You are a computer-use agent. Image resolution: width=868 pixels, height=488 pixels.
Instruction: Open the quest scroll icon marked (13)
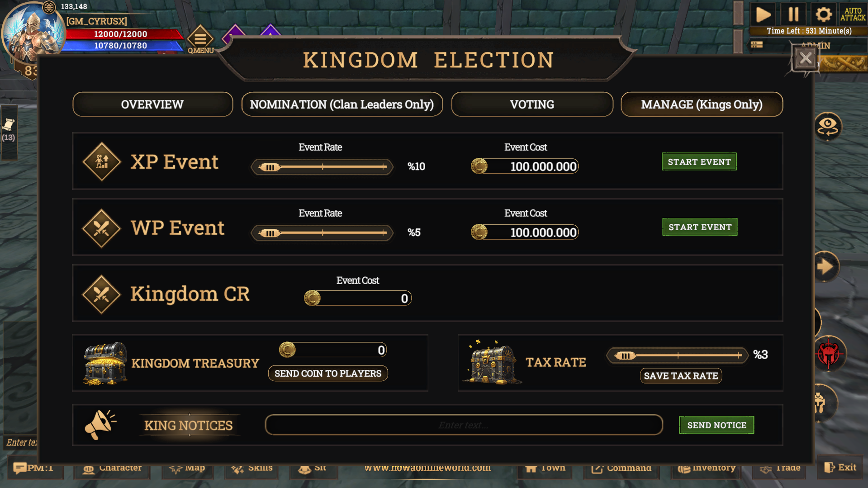coord(9,130)
